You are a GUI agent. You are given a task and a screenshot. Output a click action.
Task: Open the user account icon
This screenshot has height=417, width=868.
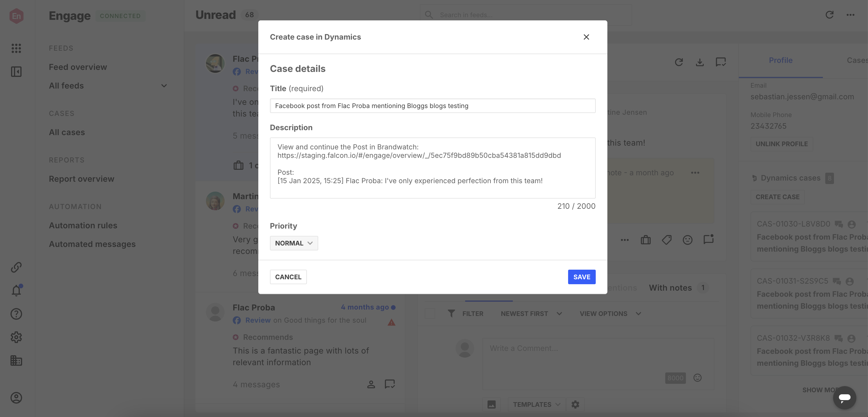click(x=16, y=398)
